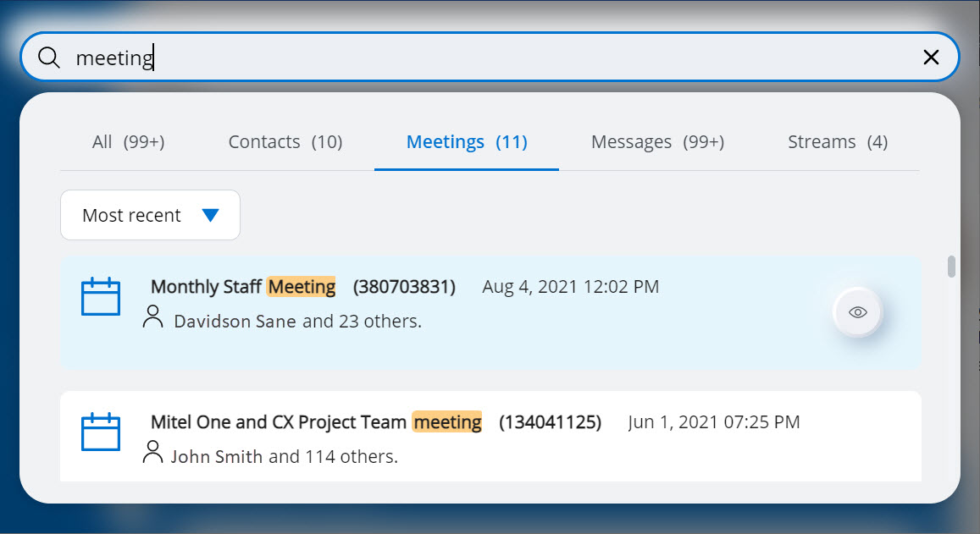
Task: Switch to the All tab
Action: click(128, 142)
